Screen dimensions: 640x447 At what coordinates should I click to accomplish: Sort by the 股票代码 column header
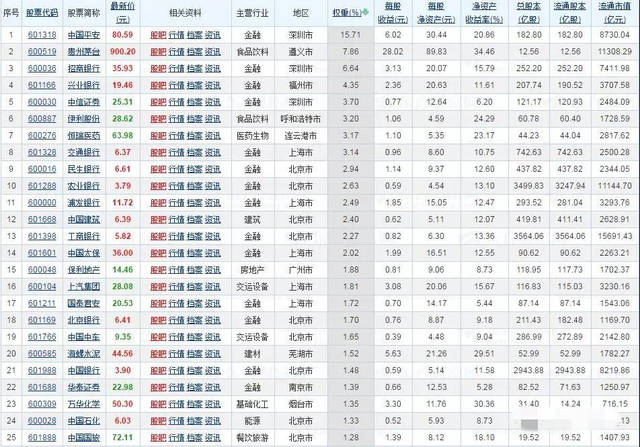[42, 13]
